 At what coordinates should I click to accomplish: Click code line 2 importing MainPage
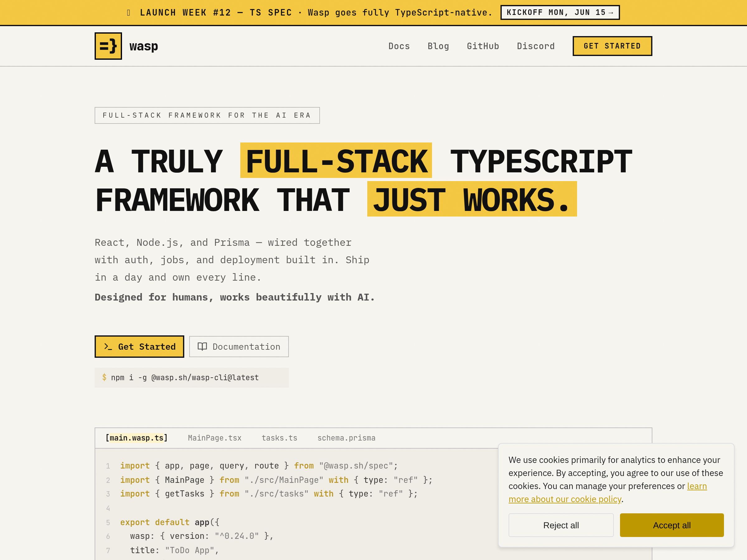276,480
